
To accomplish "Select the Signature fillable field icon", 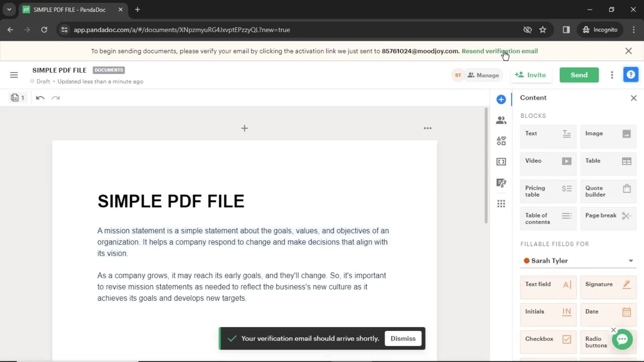I will coord(627,284).
